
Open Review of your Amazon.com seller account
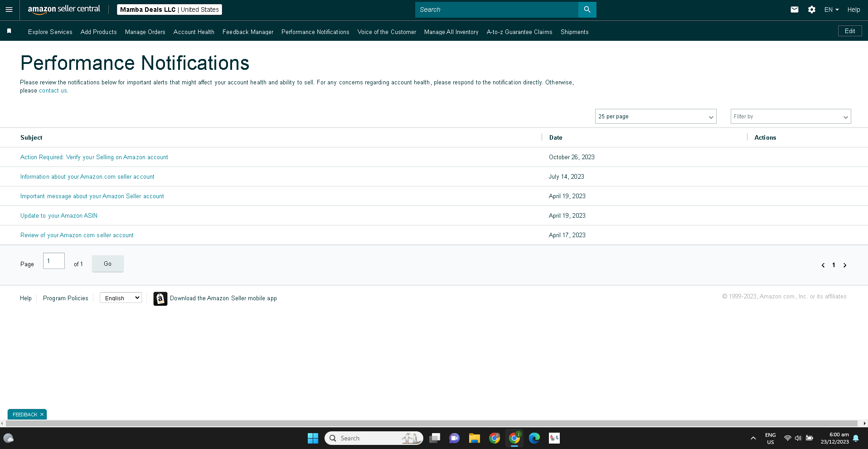click(x=77, y=235)
